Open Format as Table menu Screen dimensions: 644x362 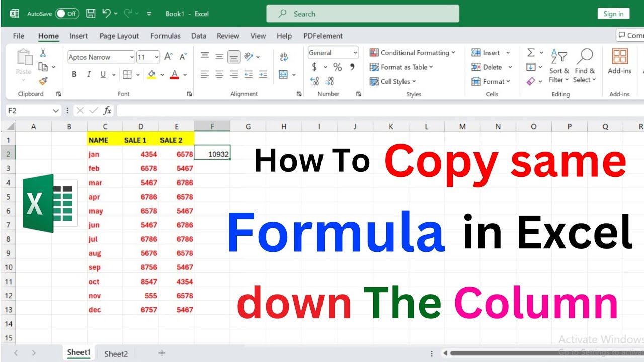(x=401, y=67)
